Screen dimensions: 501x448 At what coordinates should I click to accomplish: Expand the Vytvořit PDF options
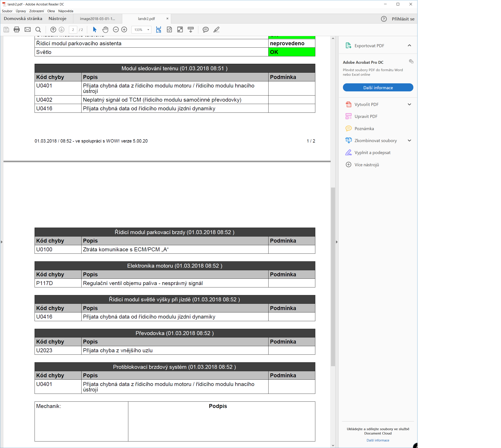point(409,104)
